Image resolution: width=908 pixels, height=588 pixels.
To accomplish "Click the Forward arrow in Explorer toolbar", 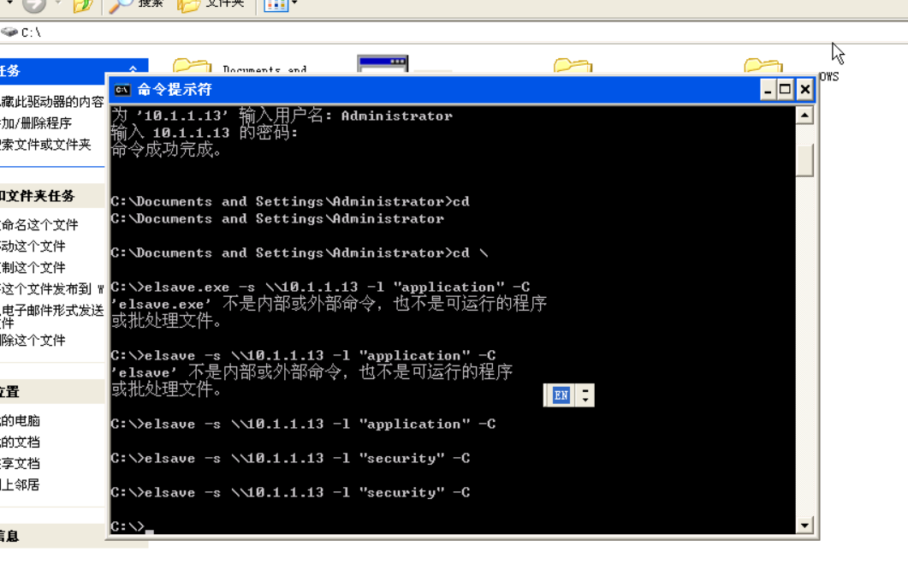I will pos(34,5).
